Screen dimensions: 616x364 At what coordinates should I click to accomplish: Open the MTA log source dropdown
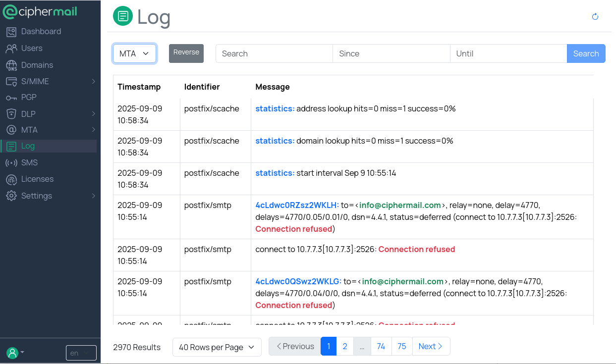point(134,53)
